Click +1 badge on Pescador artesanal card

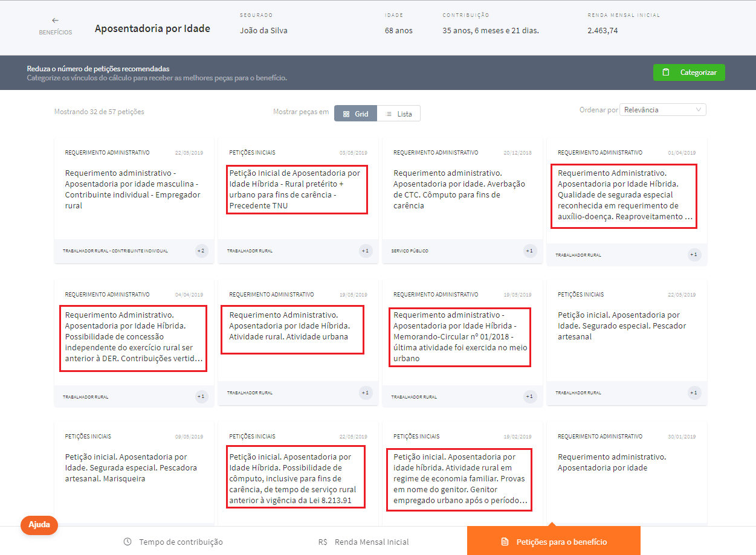(x=694, y=393)
